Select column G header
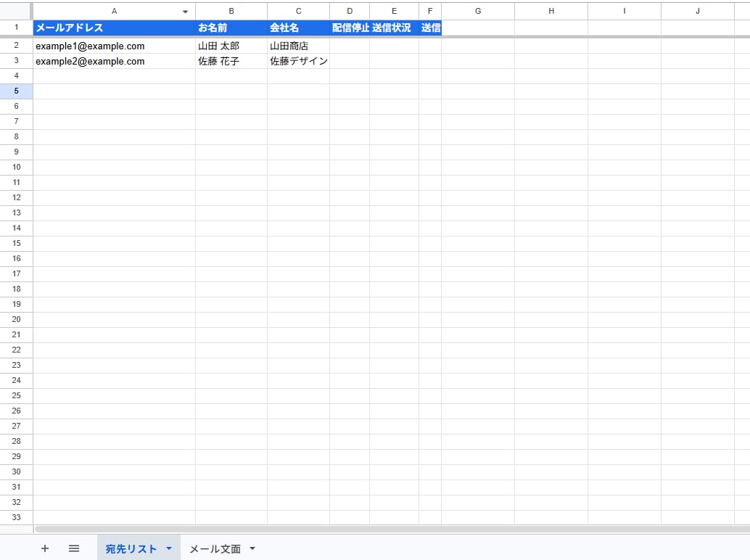750x560 pixels. click(478, 11)
